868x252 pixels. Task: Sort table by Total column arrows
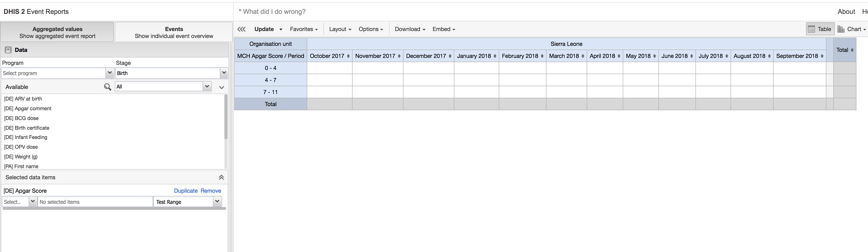point(852,50)
